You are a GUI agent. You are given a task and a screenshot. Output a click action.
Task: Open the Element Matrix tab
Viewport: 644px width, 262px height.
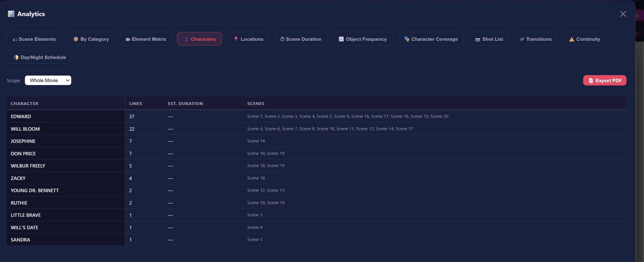coord(146,39)
